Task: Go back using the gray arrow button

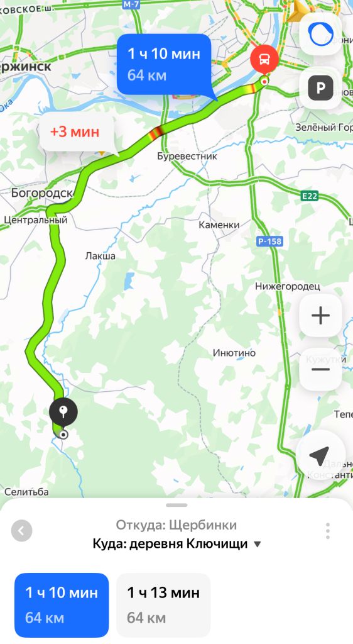Action: pyautogui.click(x=22, y=531)
